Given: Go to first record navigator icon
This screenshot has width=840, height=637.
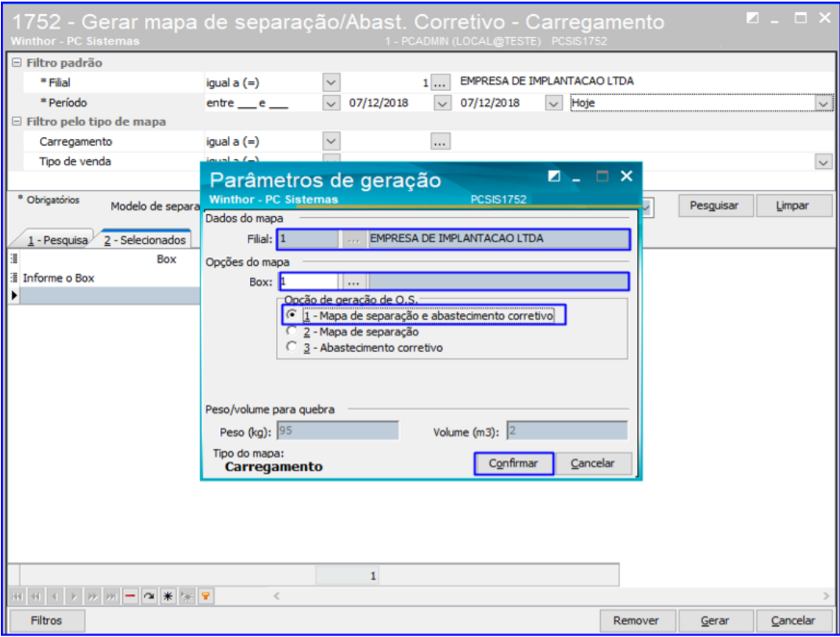Looking at the screenshot, I should click(16, 597).
